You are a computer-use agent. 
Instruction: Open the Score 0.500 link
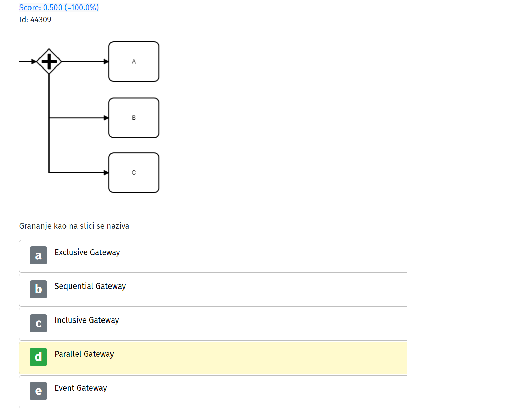[59, 8]
